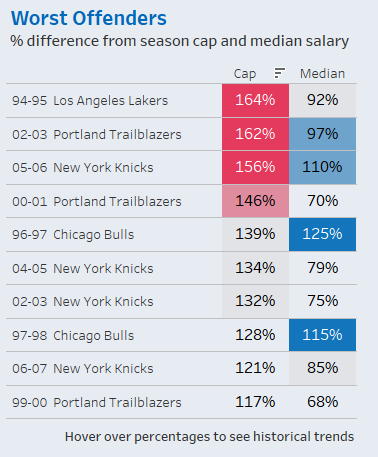Click the 115% Median cell for 97-98 Bulls
This screenshot has width=378, height=457.
[x=322, y=335]
